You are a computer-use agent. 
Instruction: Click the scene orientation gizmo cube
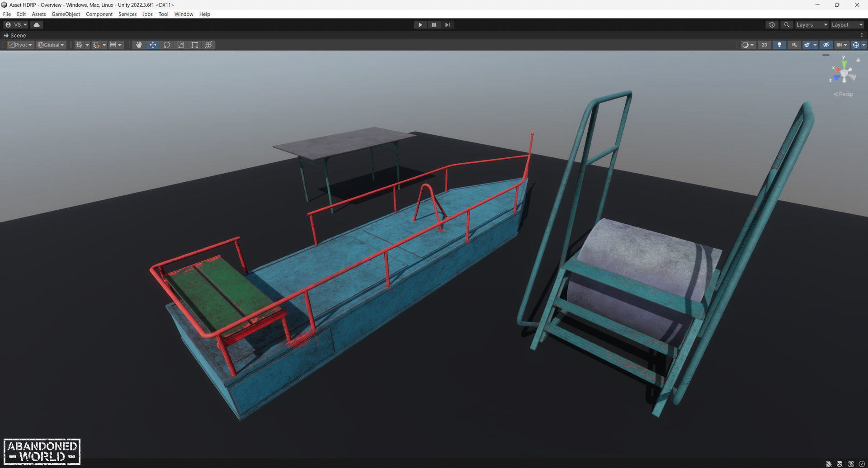coord(844,73)
